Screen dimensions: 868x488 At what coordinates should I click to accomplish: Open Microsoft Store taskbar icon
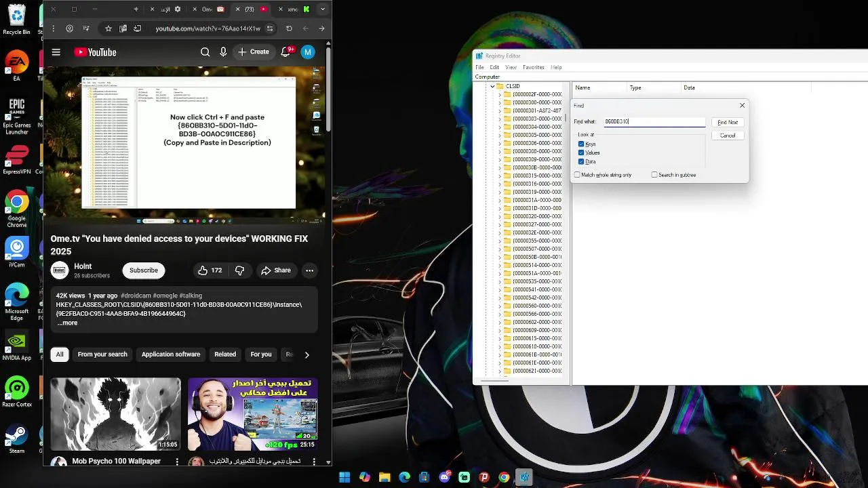[x=425, y=477]
